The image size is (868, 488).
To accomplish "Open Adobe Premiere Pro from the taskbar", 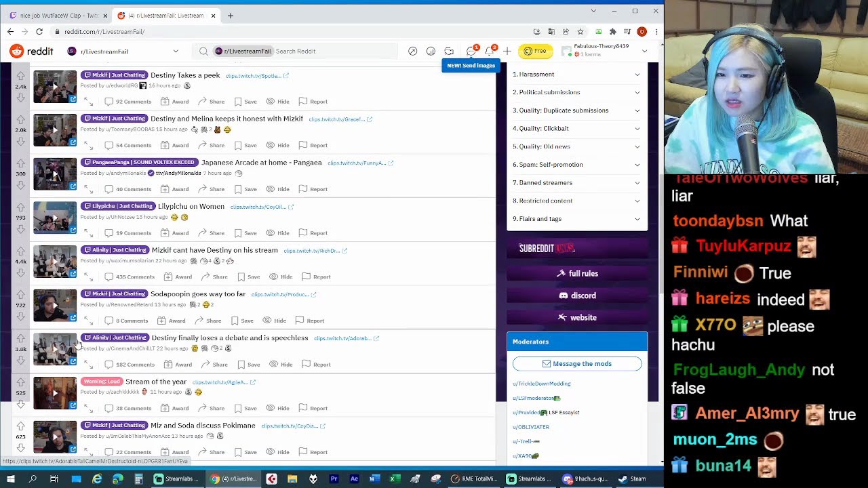I will (x=334, y=479).
